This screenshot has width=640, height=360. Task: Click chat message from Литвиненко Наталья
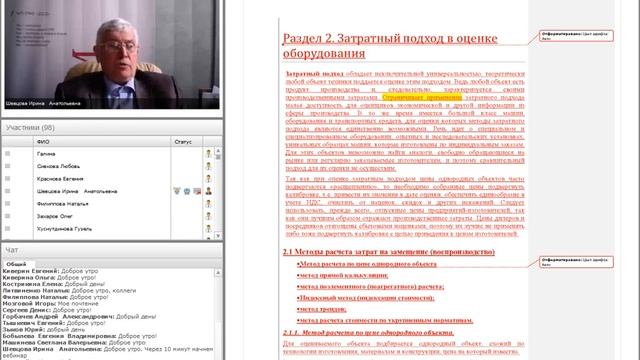[69, 291]
